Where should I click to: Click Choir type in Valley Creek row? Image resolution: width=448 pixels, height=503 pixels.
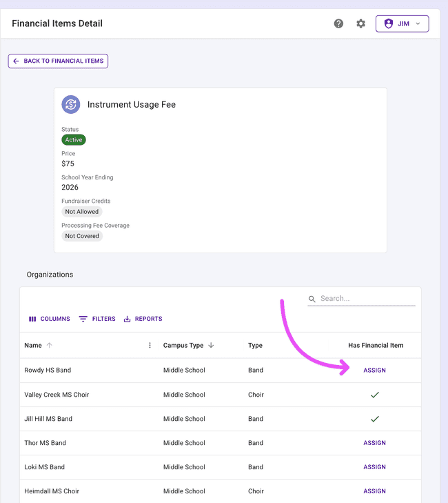pyautogui.click(x=256, y=395)
